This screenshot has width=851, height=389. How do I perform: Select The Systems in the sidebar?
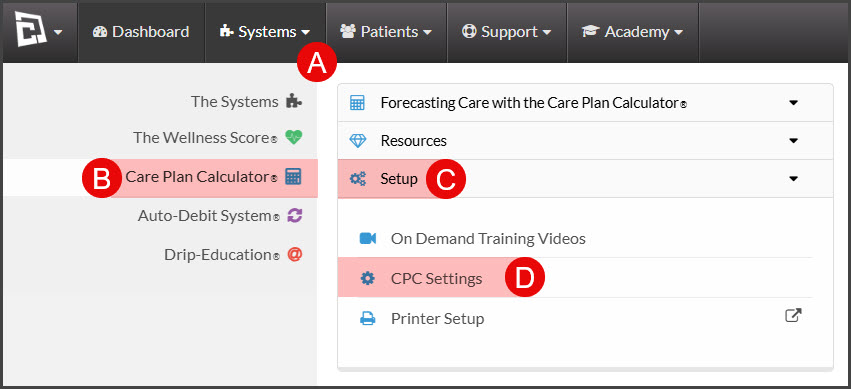pos(234,101)
